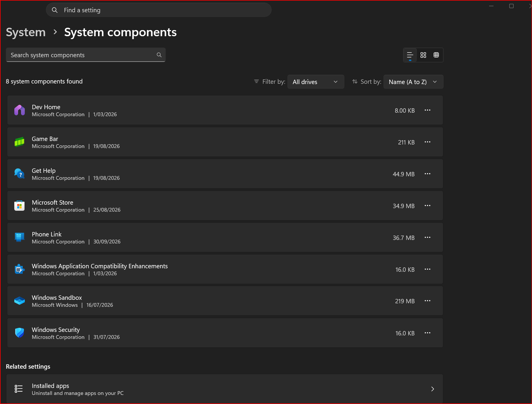Viewport: 532px width, 404px height.
Task: Switch to grid view layout
Action: (423, 55)
